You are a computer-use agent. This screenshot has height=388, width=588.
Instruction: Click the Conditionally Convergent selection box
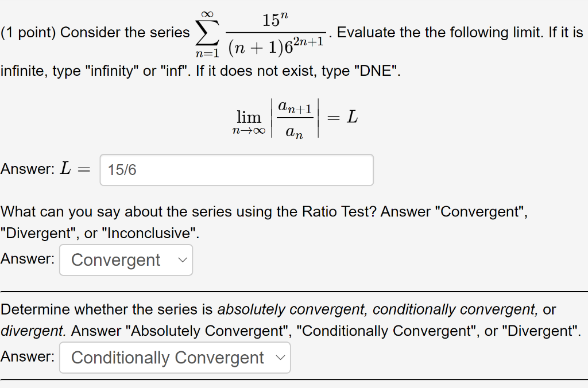click(x=175, y=357)
